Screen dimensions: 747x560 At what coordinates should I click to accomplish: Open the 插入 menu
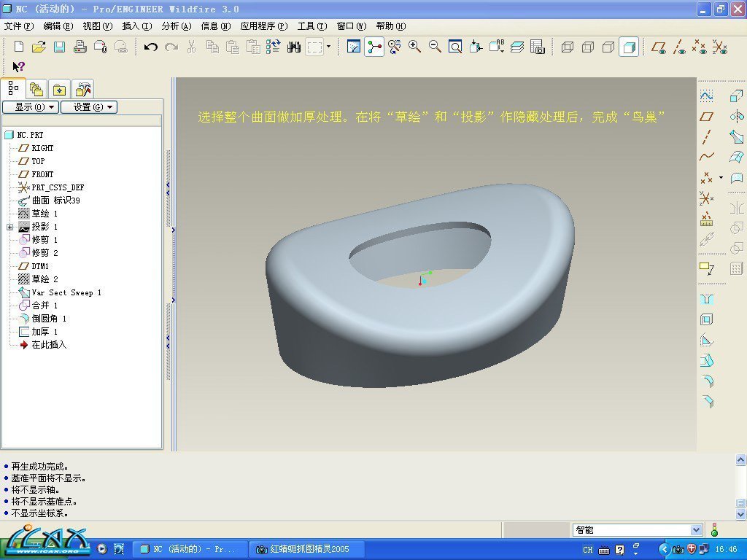click(136, 26)
